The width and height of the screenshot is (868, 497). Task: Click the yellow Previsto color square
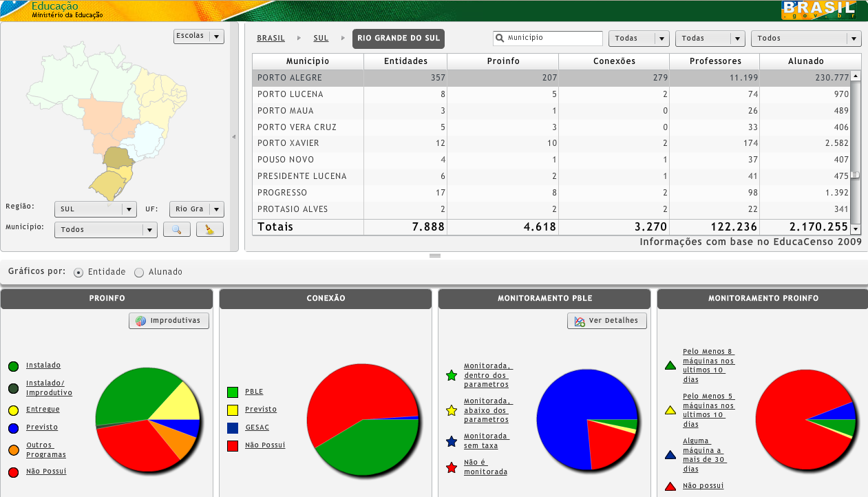[233, 410]
